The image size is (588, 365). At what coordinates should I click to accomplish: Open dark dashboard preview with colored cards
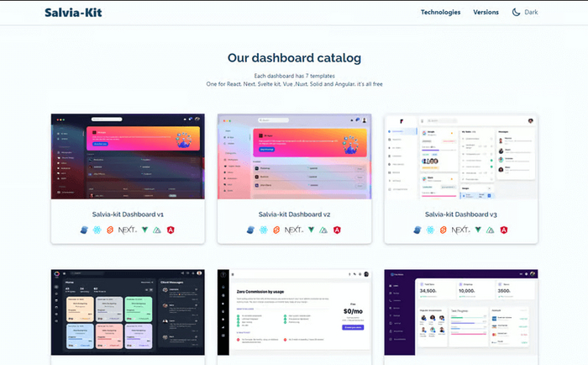[x=128, y=312]
